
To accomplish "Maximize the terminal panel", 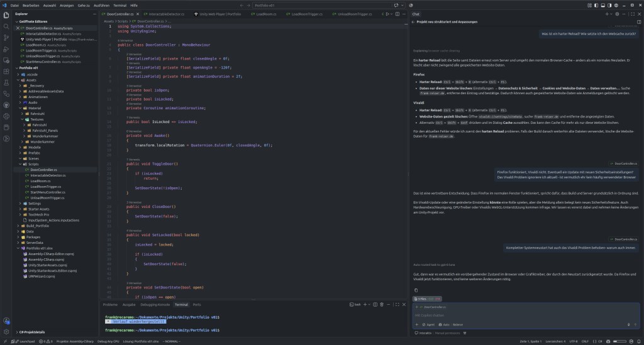I will tap(397, 304).
